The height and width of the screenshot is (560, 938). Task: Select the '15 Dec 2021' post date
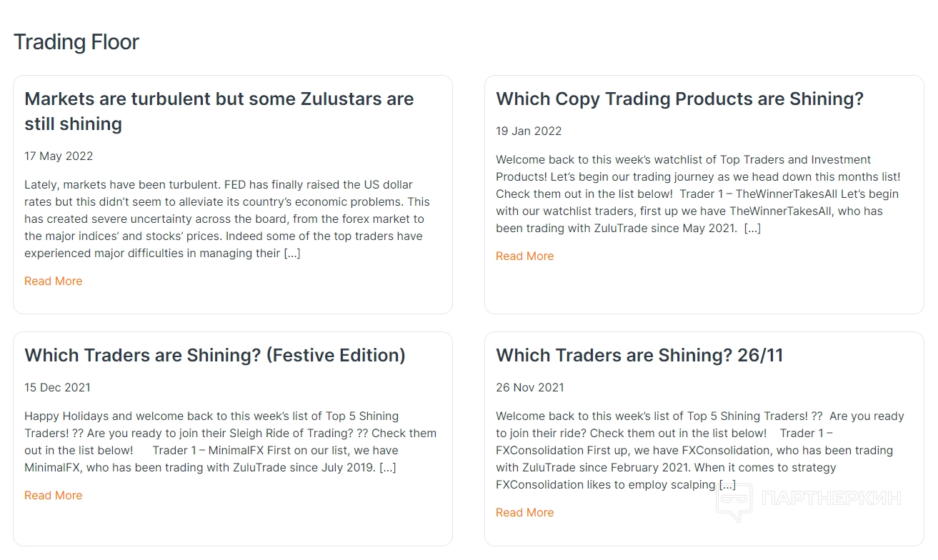click(x=57, y=387)
